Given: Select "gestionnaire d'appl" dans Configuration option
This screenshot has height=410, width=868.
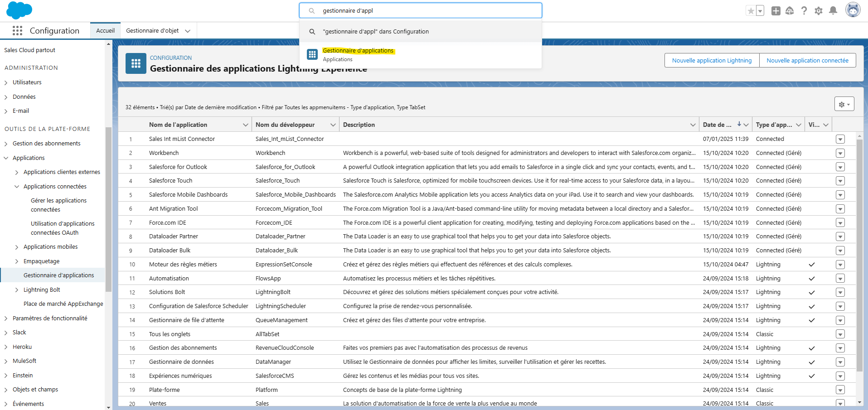Looking at the screenshot, I should tap(421, 32).
